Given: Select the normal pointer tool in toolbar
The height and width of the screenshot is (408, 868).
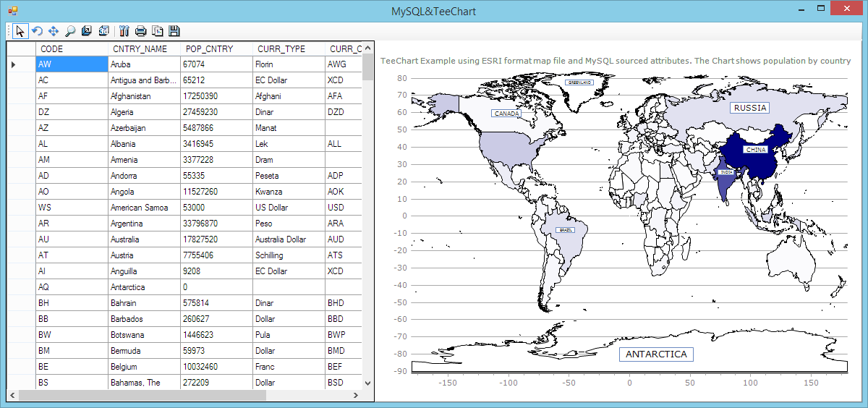Looking at the screenshot, I should point(21,31).
